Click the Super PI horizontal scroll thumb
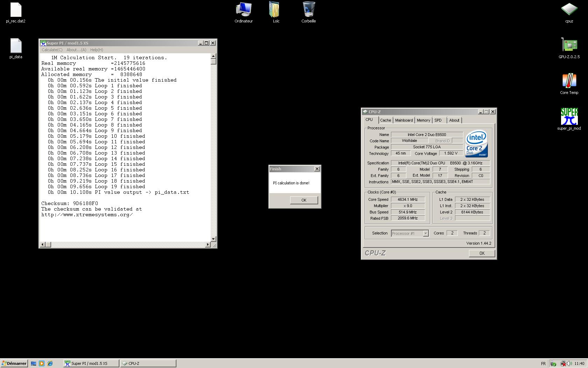The image size is (588, 368). [x=48, y=244]
